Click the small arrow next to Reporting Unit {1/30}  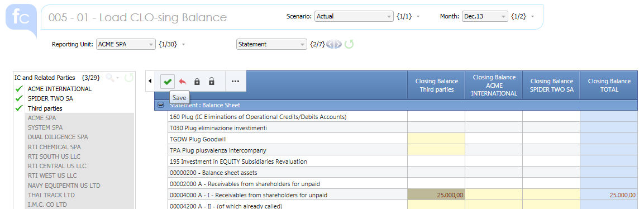tap(184, 44)
